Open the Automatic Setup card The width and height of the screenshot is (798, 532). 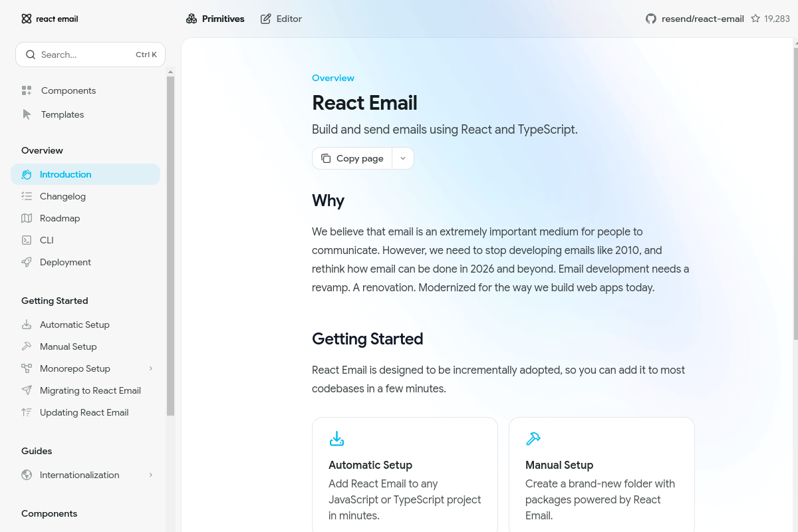405,475
